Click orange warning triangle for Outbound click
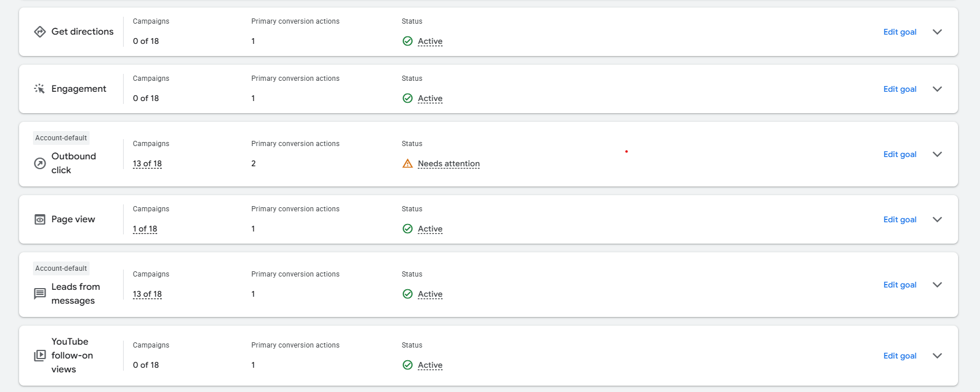The width and height of the screenshot is (980, 392). tap(407, 163)
